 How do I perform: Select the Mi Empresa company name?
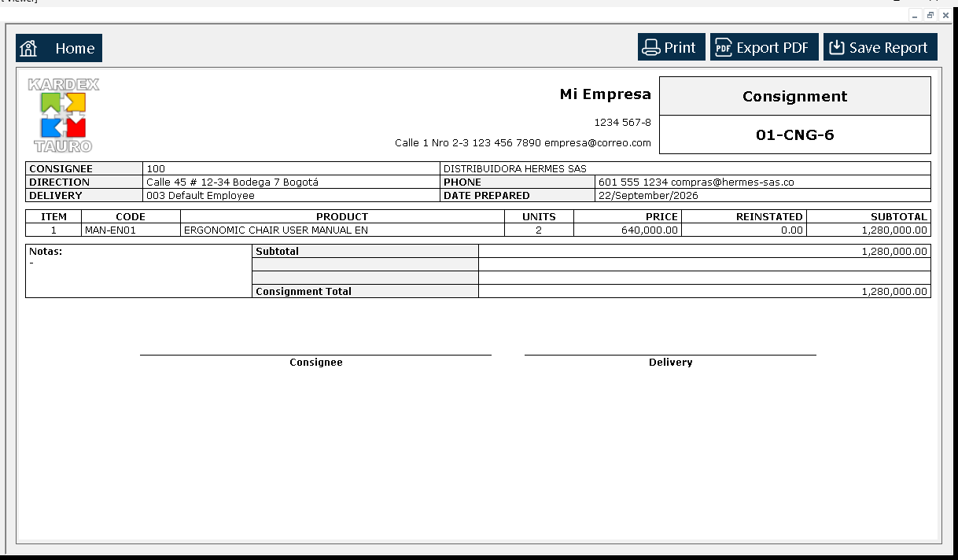[605, 94]
